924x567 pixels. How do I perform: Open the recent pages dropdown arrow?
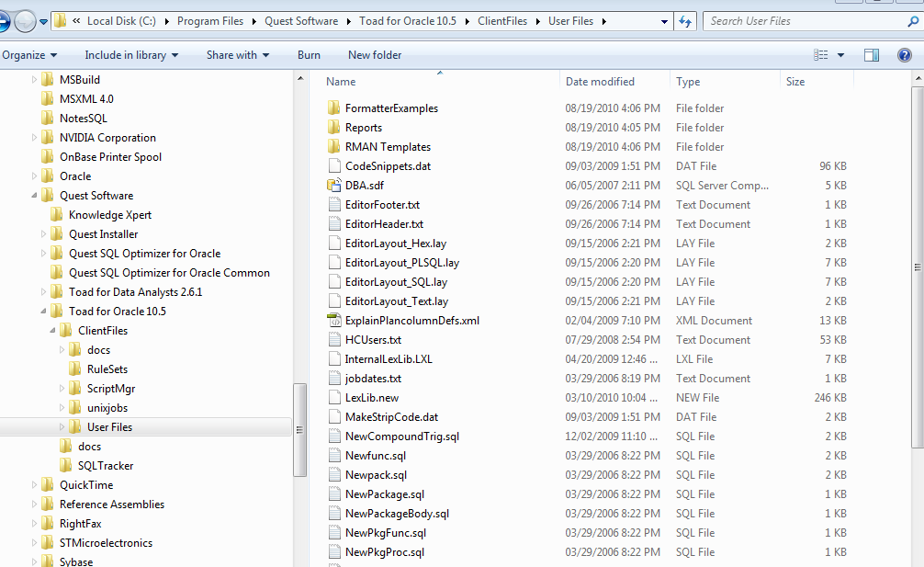pos(43,22)
